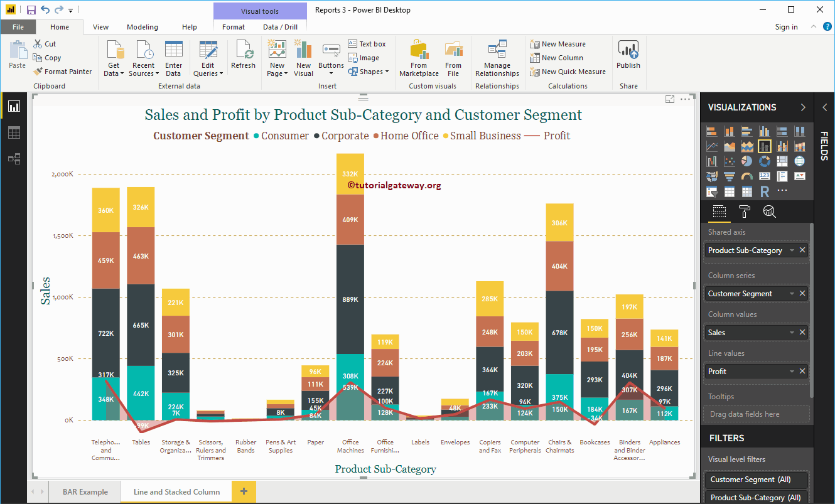
Task: Open the Format pane paint roller
Action: [745, 212]
